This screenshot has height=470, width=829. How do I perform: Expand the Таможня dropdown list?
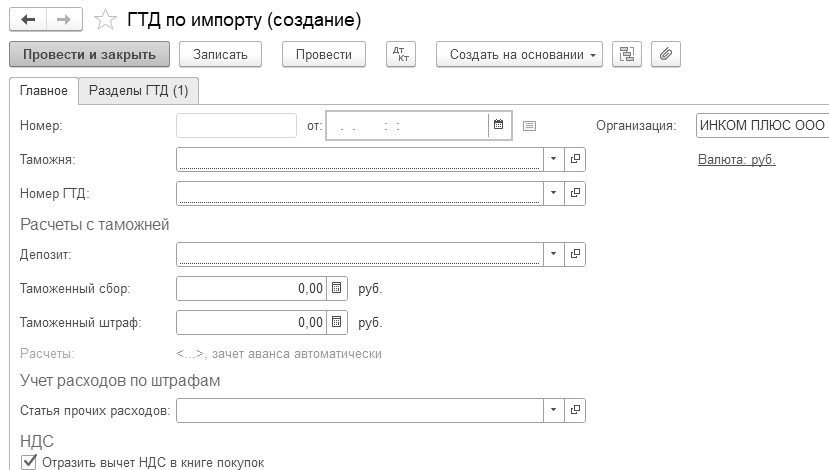pyautogui.click(x=555, y=159)
